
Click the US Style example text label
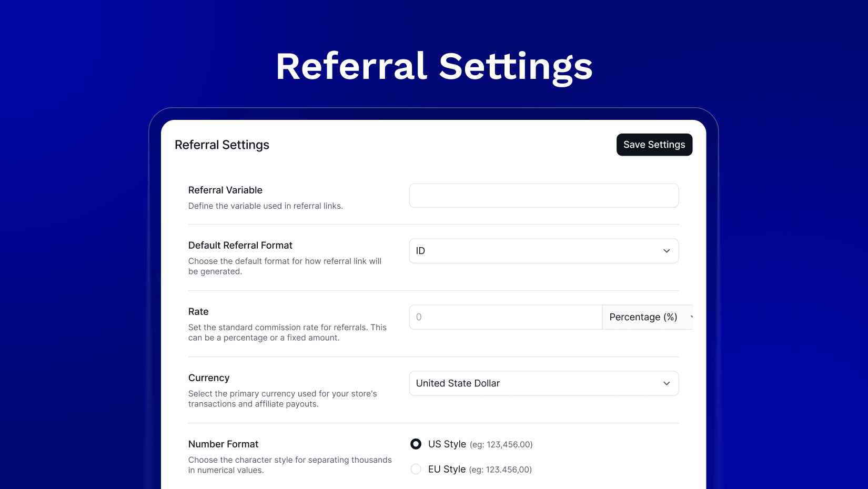[501, 445]
